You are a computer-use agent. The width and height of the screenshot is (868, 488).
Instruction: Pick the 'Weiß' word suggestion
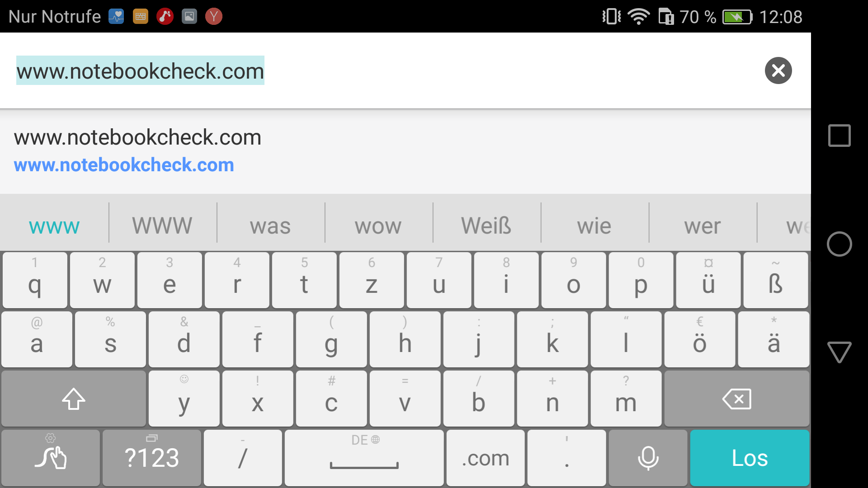pos(486,225)
